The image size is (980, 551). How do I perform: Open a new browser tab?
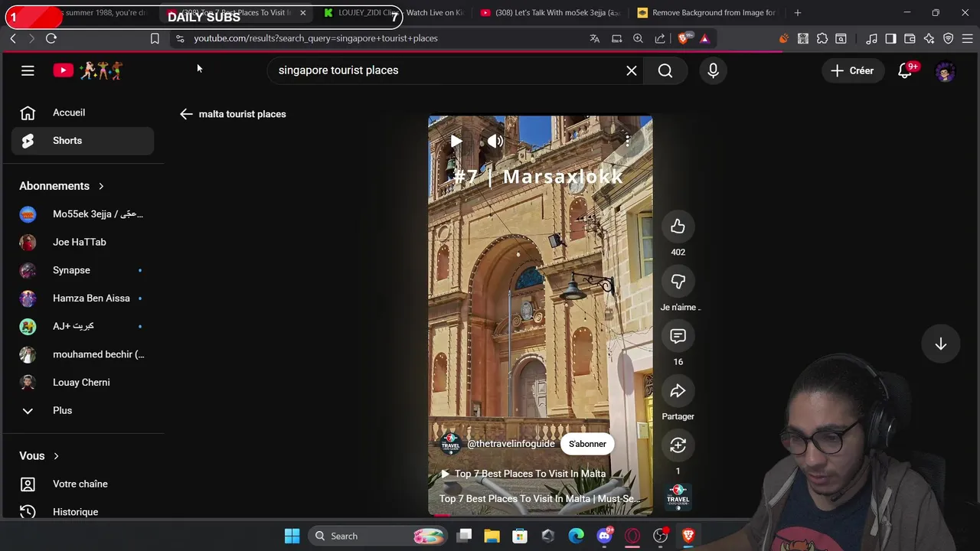click(x=797, y=12)
